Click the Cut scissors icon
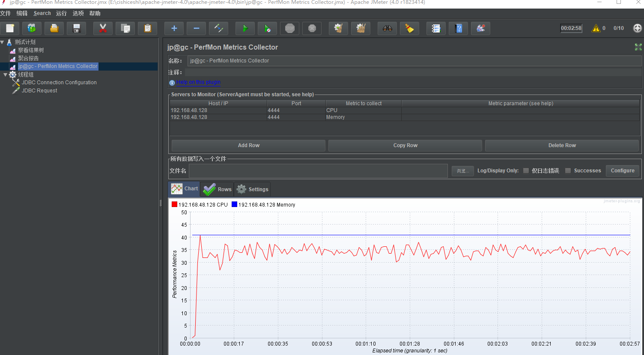This screenshot has height=355, width=644. [x=103, y=28]
